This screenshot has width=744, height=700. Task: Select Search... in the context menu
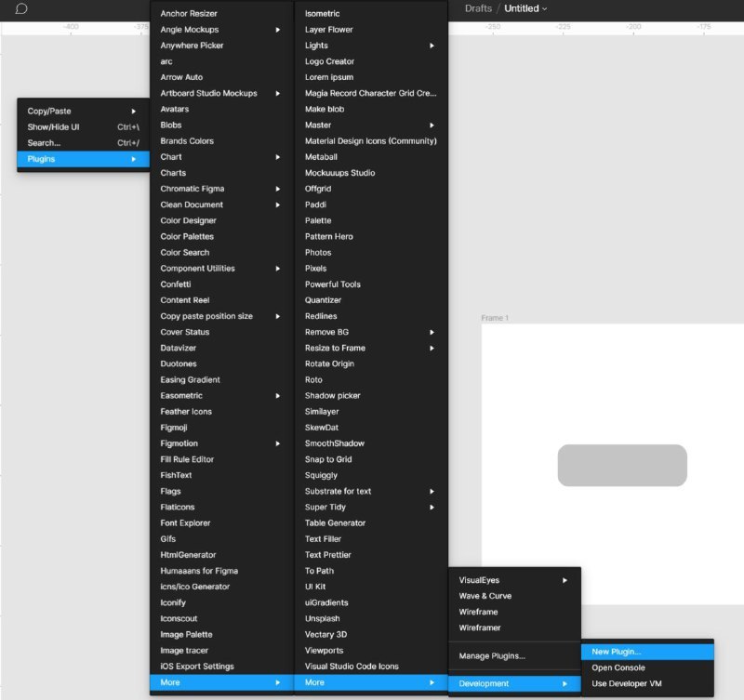[x=83, y=143]
